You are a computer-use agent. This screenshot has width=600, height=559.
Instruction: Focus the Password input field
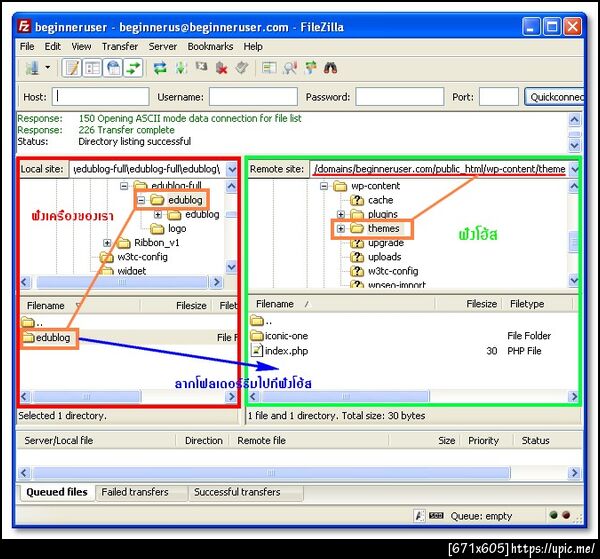point(399,96)
